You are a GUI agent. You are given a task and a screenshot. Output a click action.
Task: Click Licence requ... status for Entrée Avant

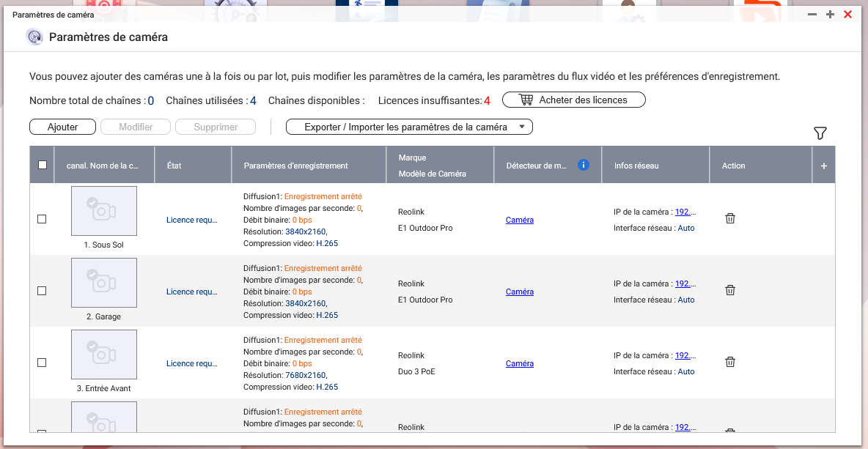(191, 363)
